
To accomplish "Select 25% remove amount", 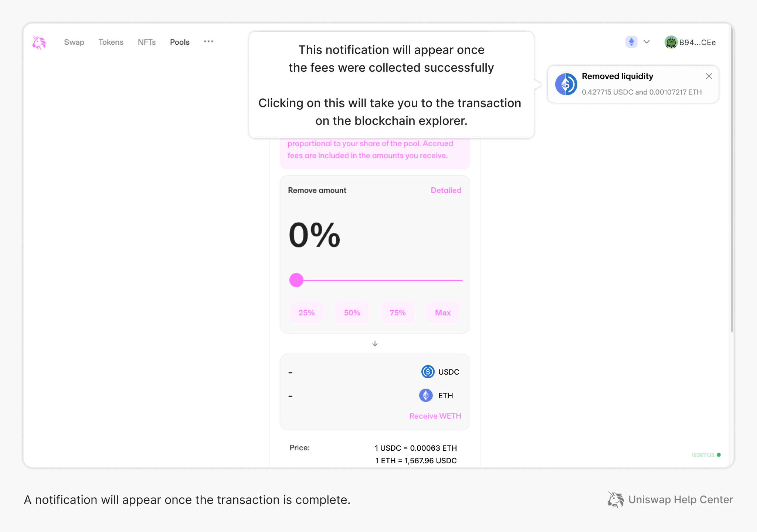I will coord(306,313).
